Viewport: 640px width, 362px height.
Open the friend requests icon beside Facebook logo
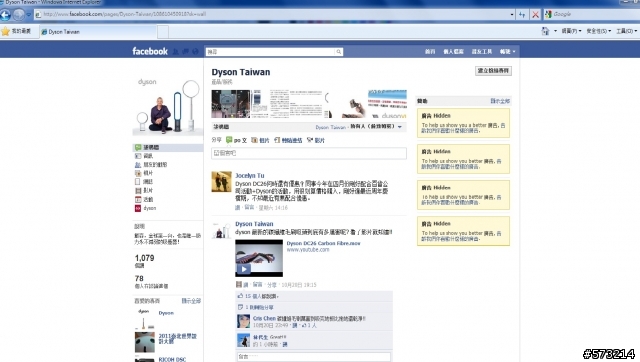point(176,51)
